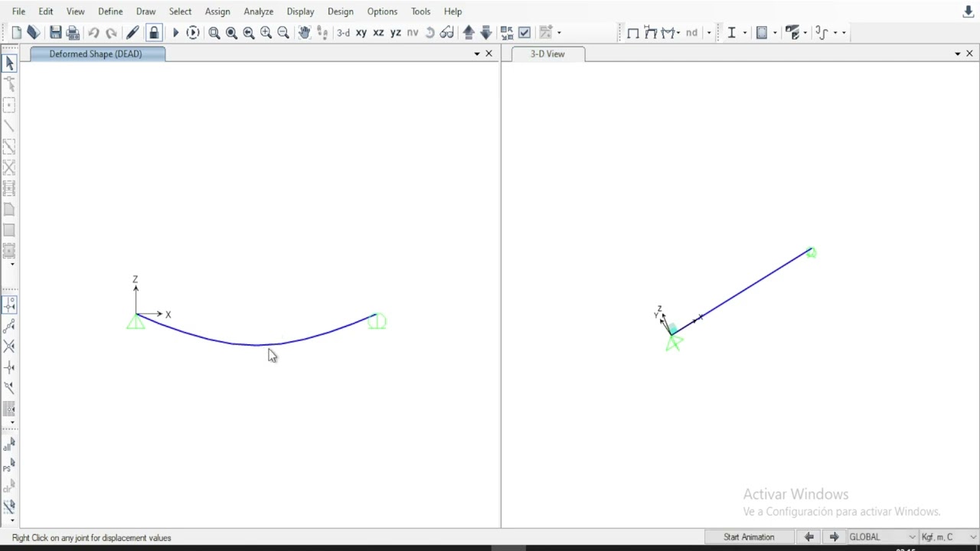Viewport: 980px width, 551px height.
Task: Open the Deformed Shape window dropdown arrow
Action: point(477,54)
